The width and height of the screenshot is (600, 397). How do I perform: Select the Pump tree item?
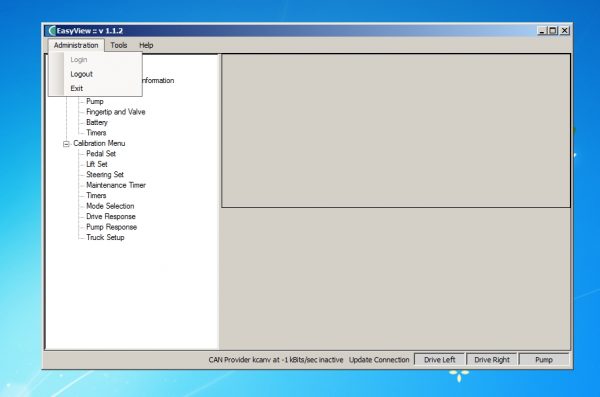[95, 101]
